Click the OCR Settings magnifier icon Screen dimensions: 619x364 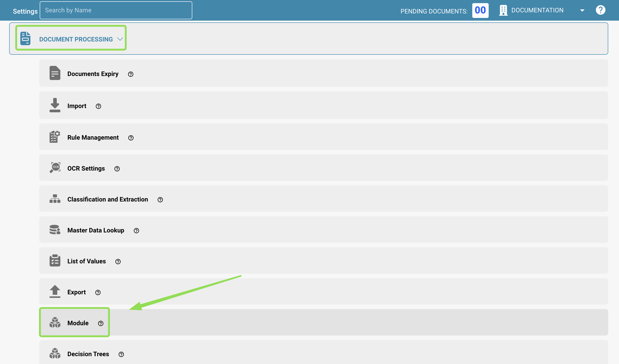pos(55,168)
